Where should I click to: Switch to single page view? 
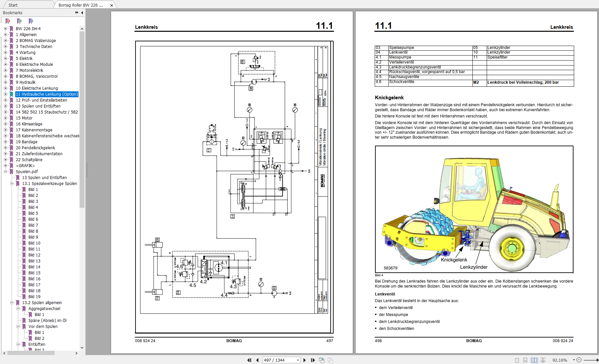click(x=517, y=360)
